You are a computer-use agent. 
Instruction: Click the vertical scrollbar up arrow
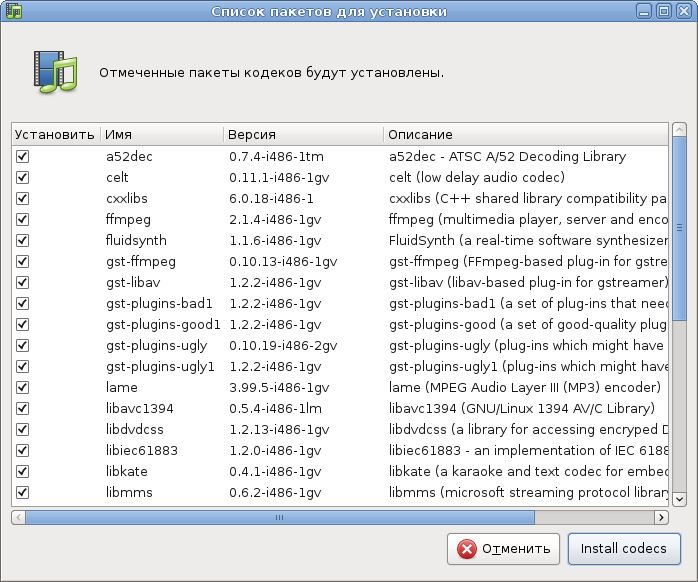point(679,130)
